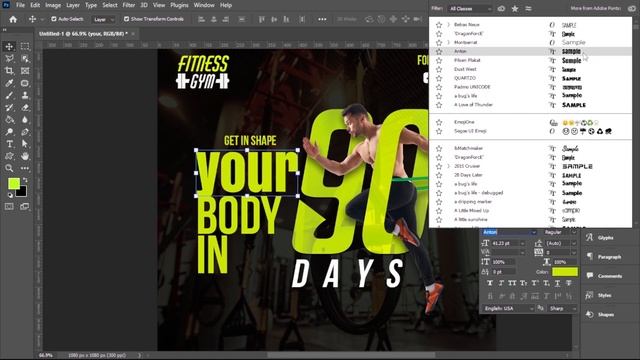The image size is (640, 360).
Task: Select the Brush tool
Action: click(x=9, y=96)
